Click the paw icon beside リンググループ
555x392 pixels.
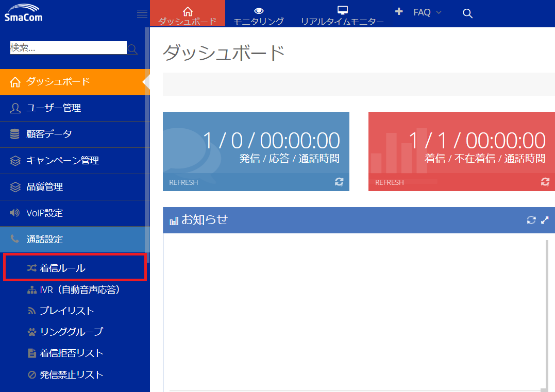coord(32,332)
